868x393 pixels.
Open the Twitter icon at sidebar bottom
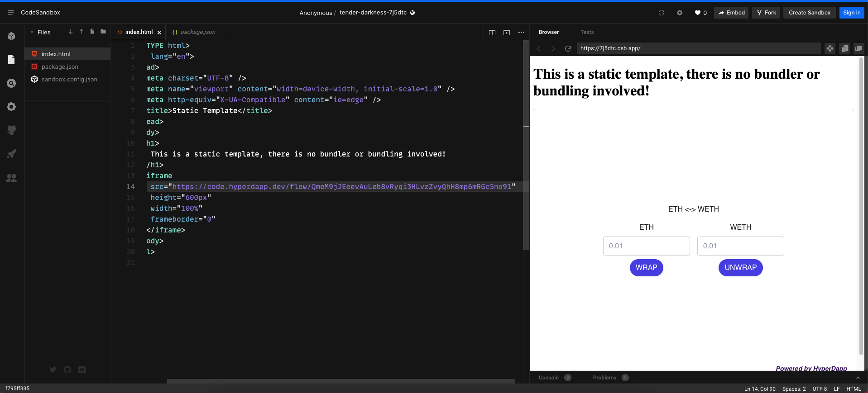[x=53, y=369]
